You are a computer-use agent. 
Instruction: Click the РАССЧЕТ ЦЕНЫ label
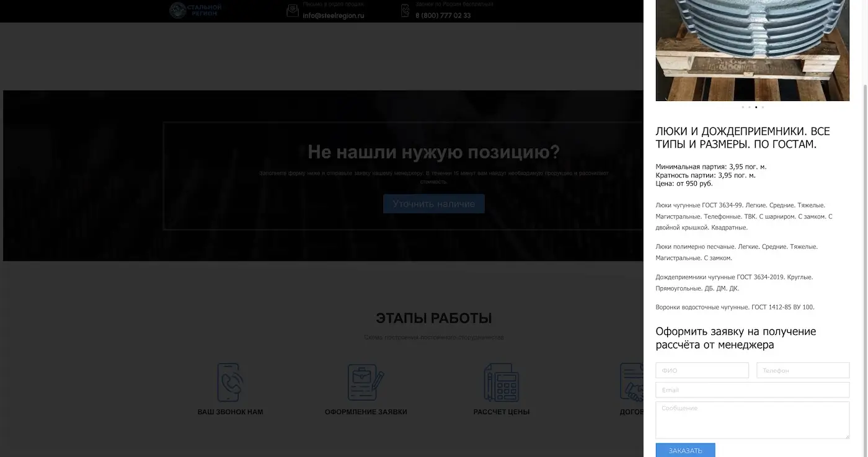tap(502, 412)
